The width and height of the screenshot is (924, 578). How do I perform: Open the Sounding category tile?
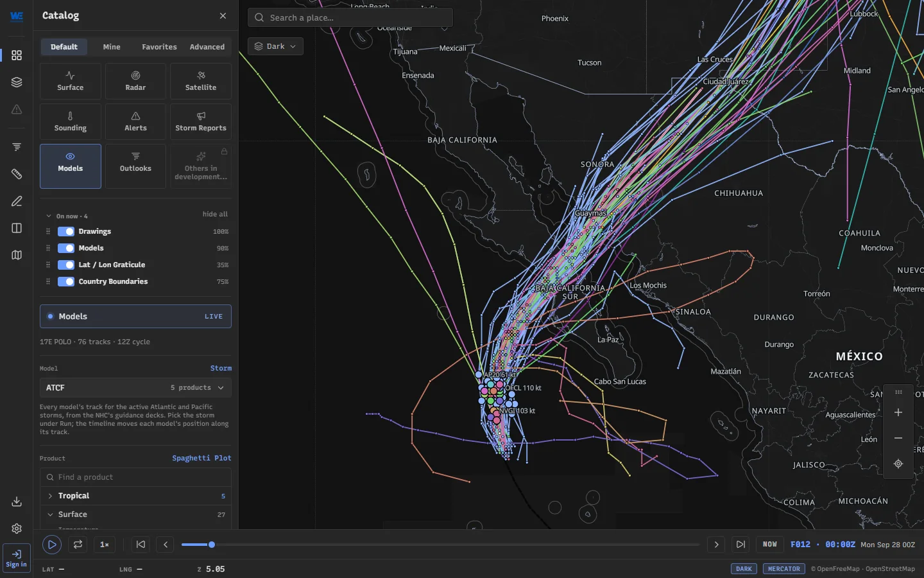(x=71, y=122)
